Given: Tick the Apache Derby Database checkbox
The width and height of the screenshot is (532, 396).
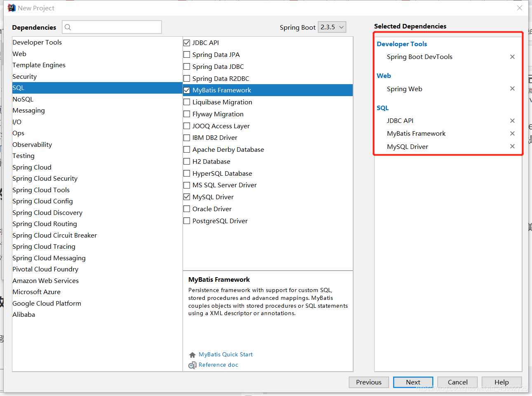Looking at the screenshot, I should (x=187, y=149).
